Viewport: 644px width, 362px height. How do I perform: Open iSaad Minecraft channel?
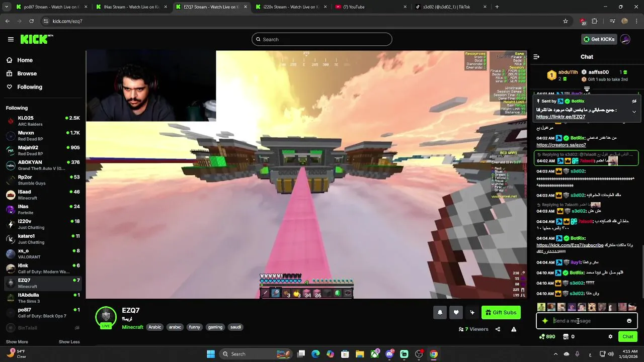pyautogui.click(x=43, y=195)
